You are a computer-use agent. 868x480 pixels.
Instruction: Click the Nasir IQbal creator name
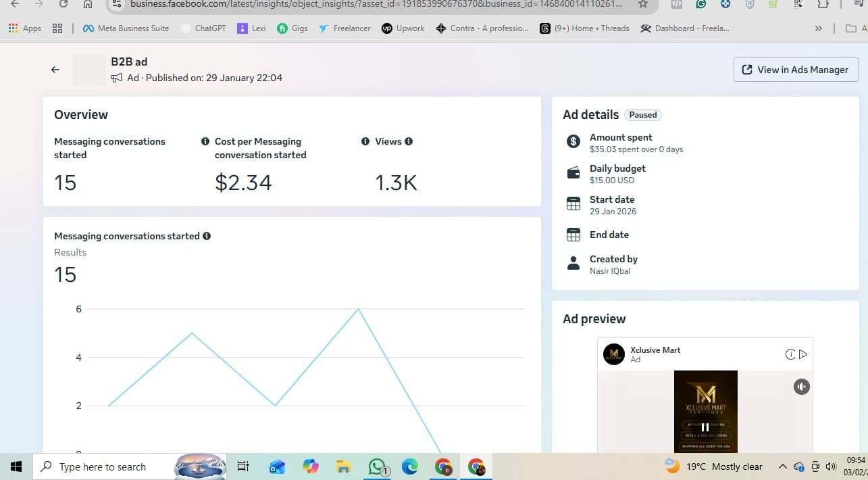click(x=611, y=271)
